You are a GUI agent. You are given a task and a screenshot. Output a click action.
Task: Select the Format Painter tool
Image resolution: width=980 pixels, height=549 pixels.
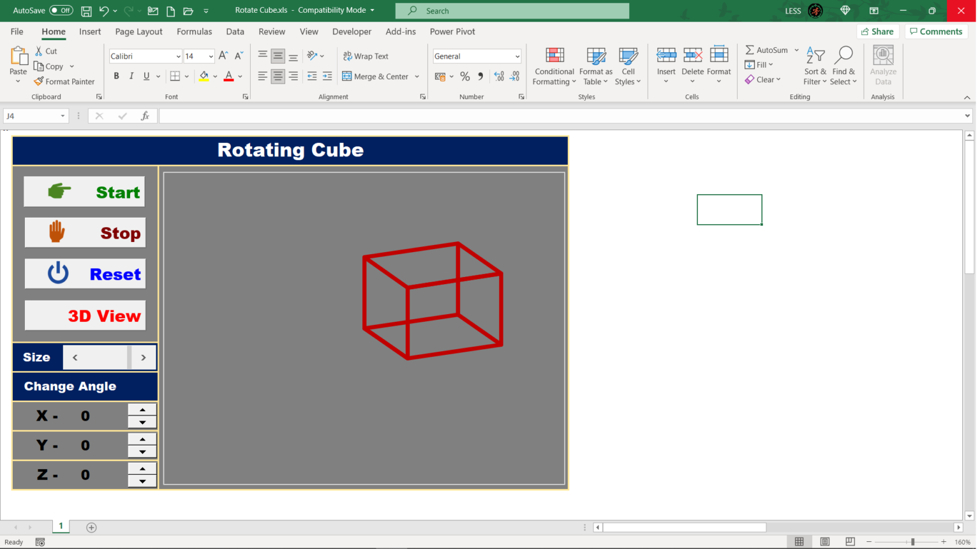(64, 81)
